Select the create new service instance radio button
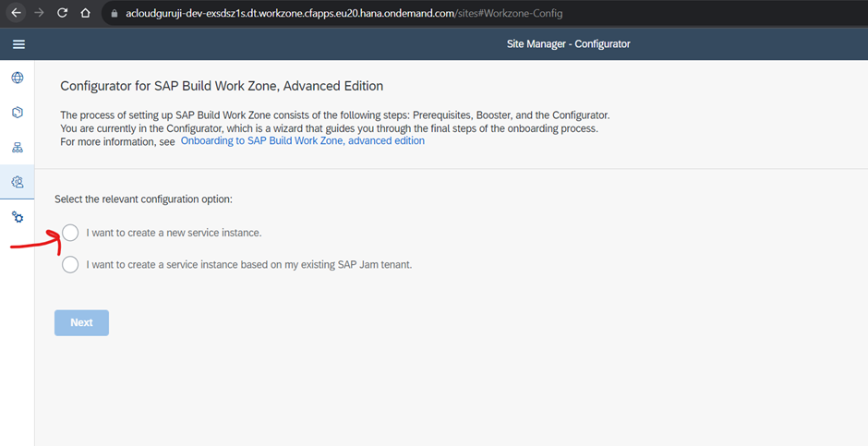868x446 pixels. coord(70,233)
